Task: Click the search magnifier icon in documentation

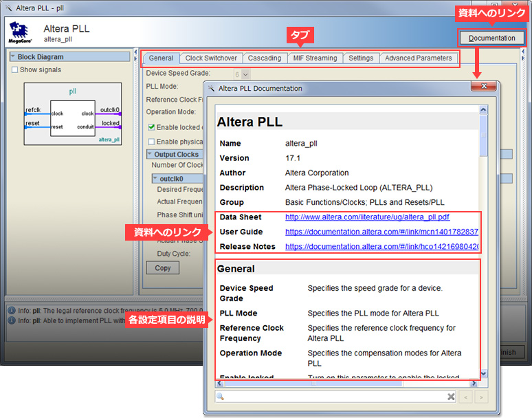Action: (x=220, y=396)
